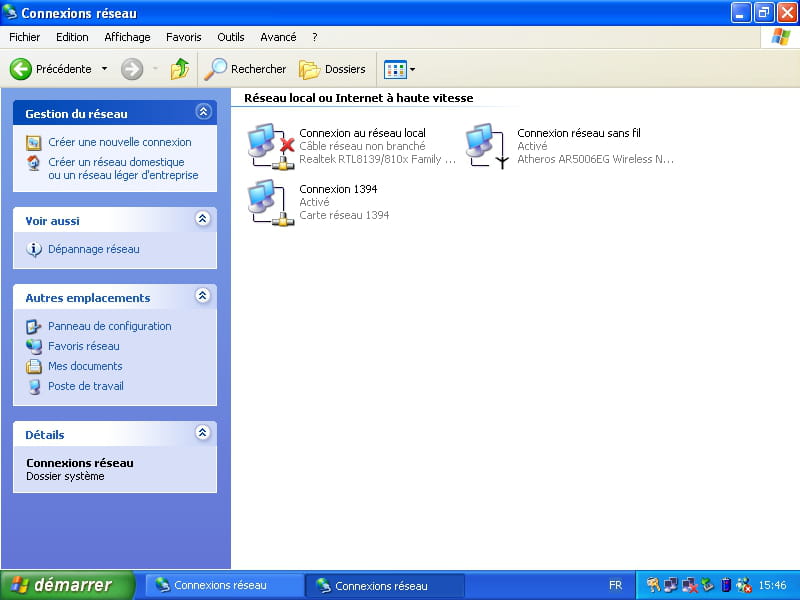Click the new connection wizard icon
Screen dimensions: 800x600
tap(34, 143)
